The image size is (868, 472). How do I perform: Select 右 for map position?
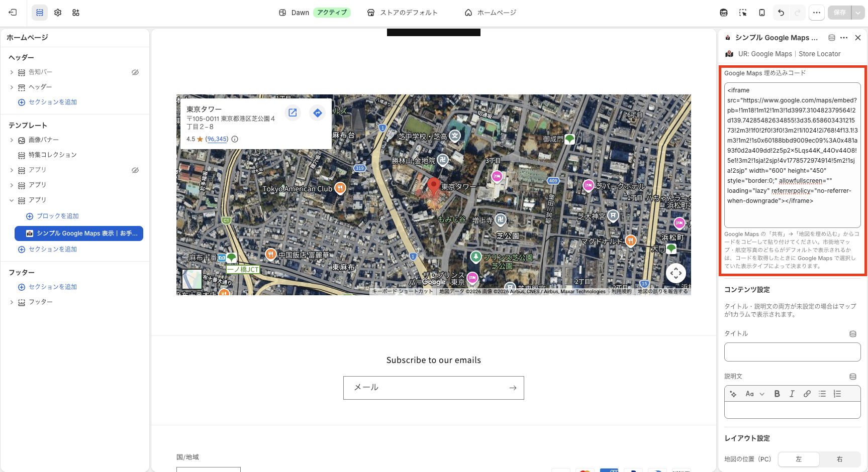pyautogui.click(x=840, y=459)
